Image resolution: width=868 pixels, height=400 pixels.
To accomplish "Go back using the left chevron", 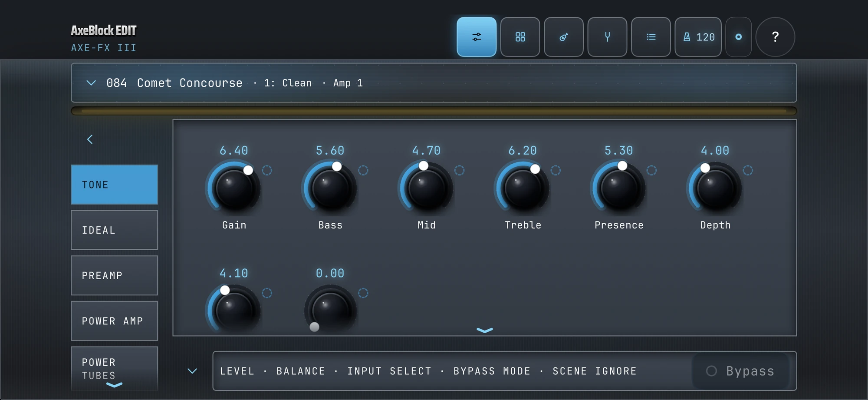I will click(x=90, y=139).
